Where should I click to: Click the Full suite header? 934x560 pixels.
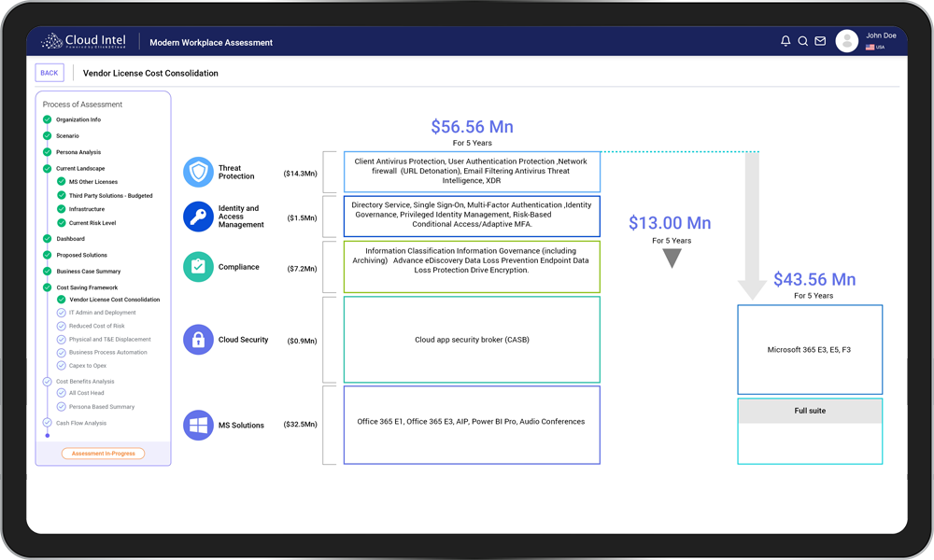point(810,411)
